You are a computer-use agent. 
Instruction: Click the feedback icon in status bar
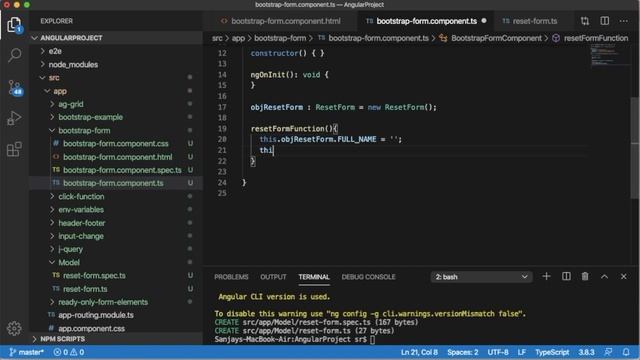pos(608,352)
